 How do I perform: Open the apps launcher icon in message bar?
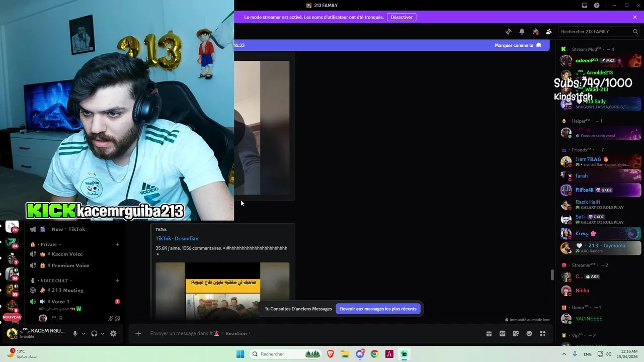pos(543,333)
